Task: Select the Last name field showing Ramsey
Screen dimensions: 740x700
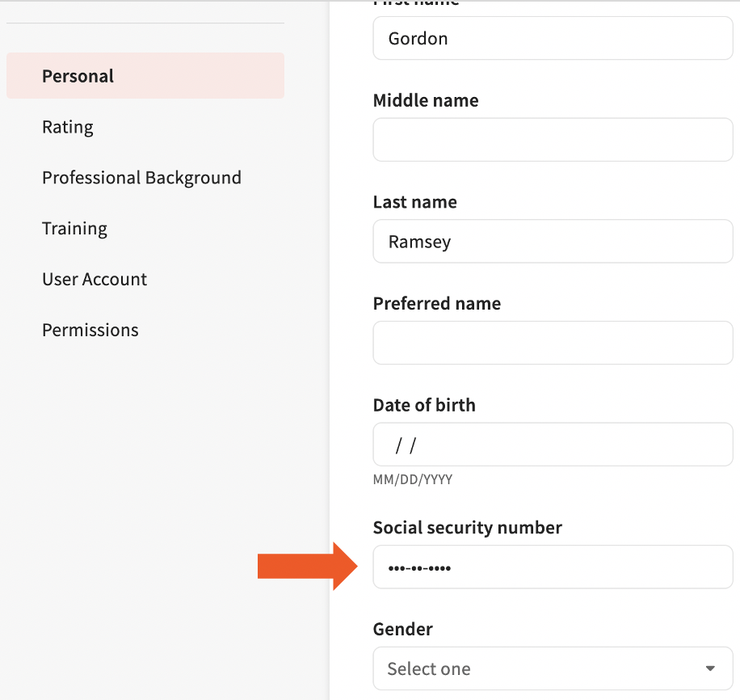Action: click(x=553, y=241)
